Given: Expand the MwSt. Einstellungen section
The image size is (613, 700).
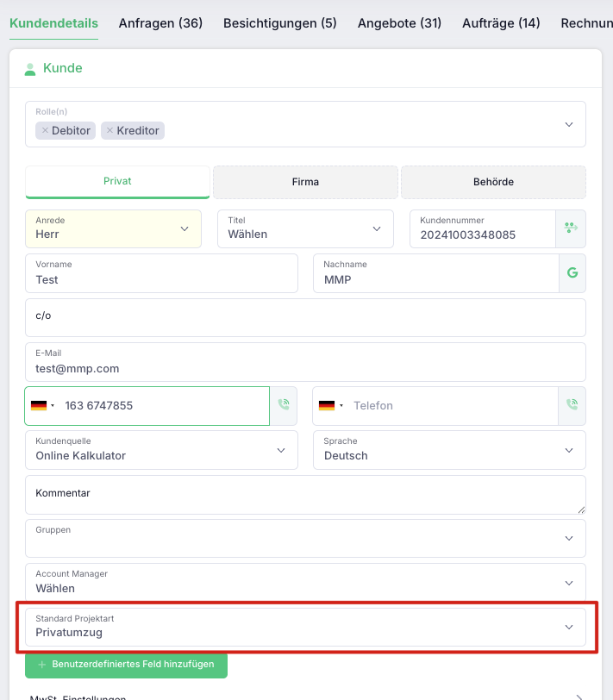Looking at the screenshot, I should coord(305,697).
